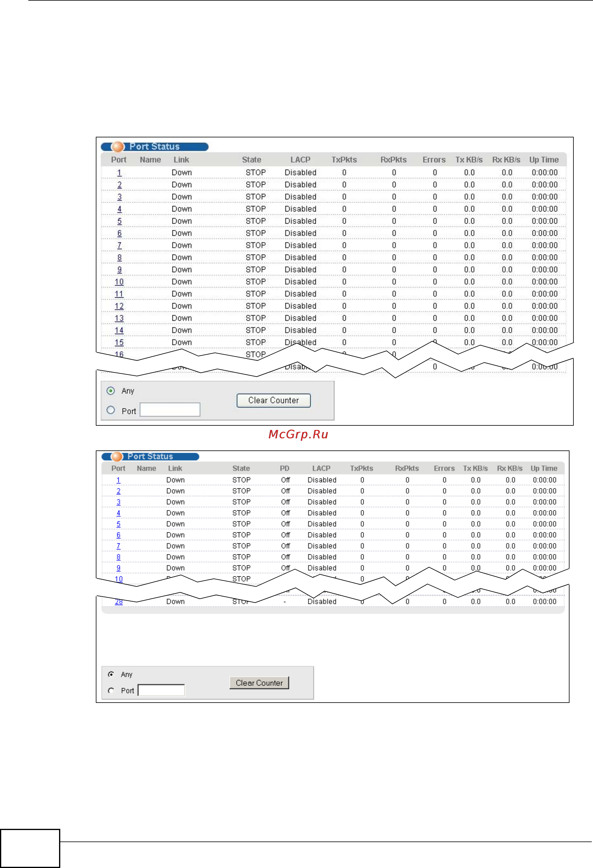Click the LACP column header in upper table

coord(300,160)
